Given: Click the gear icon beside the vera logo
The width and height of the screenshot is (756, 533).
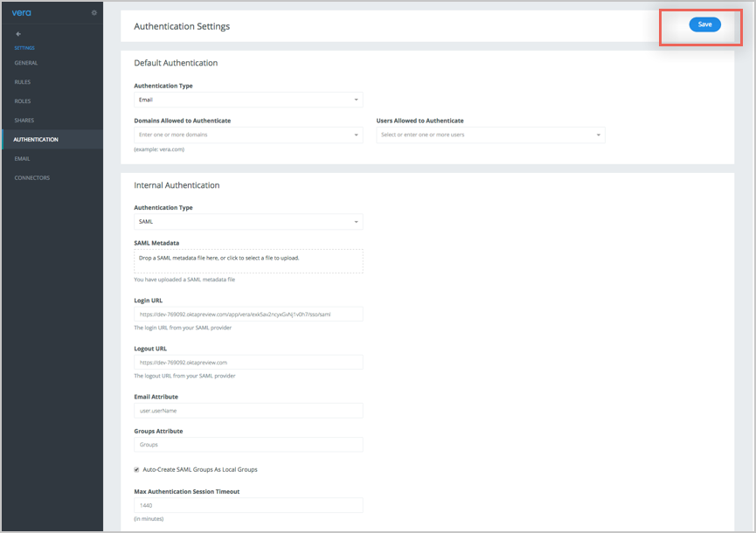Looking at the screenshot, I should [94, 12].
